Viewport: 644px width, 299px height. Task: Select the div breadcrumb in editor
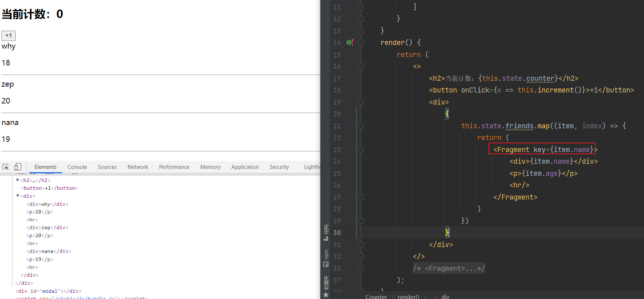(445, 296)
